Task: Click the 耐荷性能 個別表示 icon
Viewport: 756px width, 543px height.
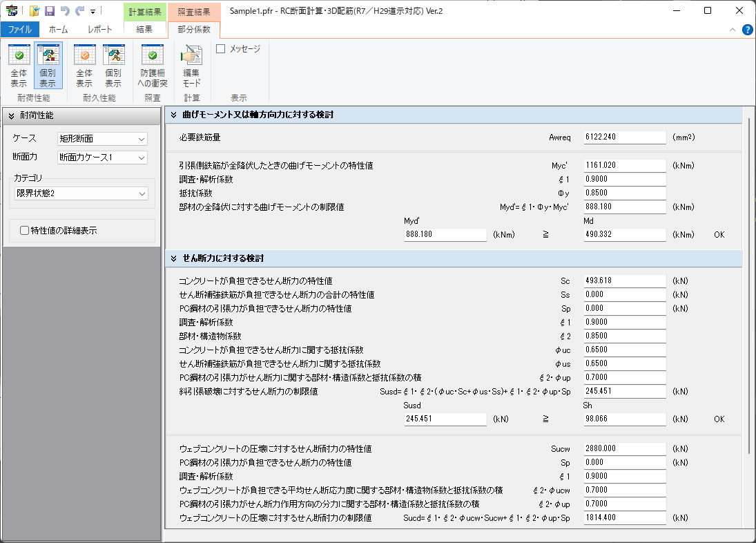Action: point(48,65)
